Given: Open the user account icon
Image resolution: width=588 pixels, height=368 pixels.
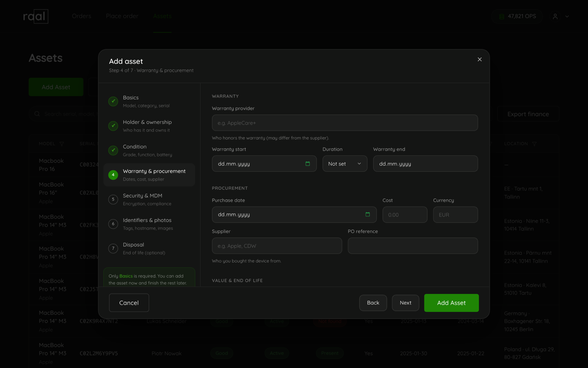Looking at the screenshot, I should point(555,16).
